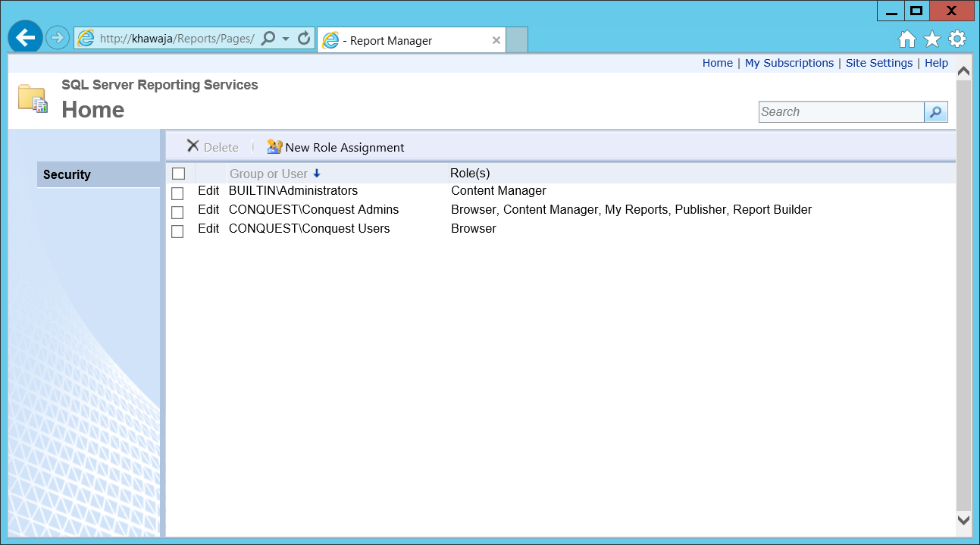The width and height of the screenshot is (980, 545).
Task: Click the URL text in the address bar
Action: pyautogui.click(x=177, y=39)
